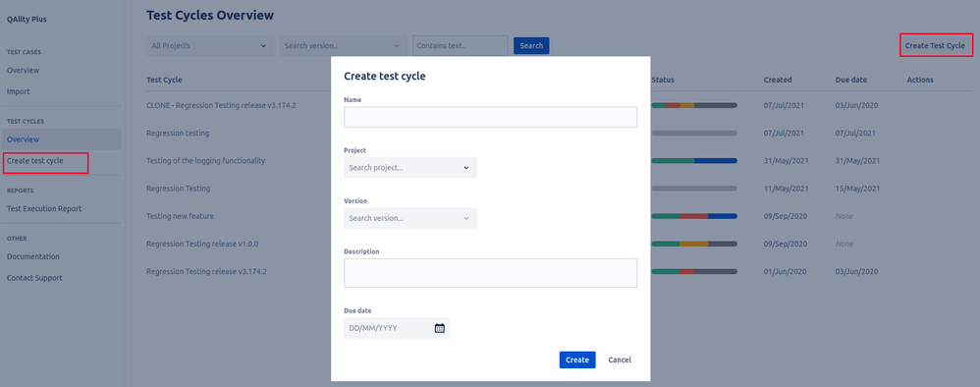Image resolution: width=980 pixels, height=387 pixels.
Task: Open the Search project dropdown
Action: click(410, 168)
